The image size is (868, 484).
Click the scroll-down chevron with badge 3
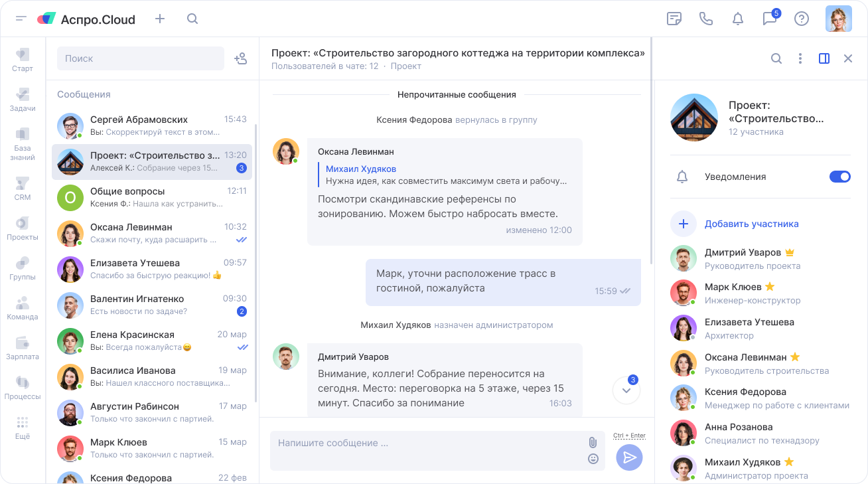pos(626,390)
